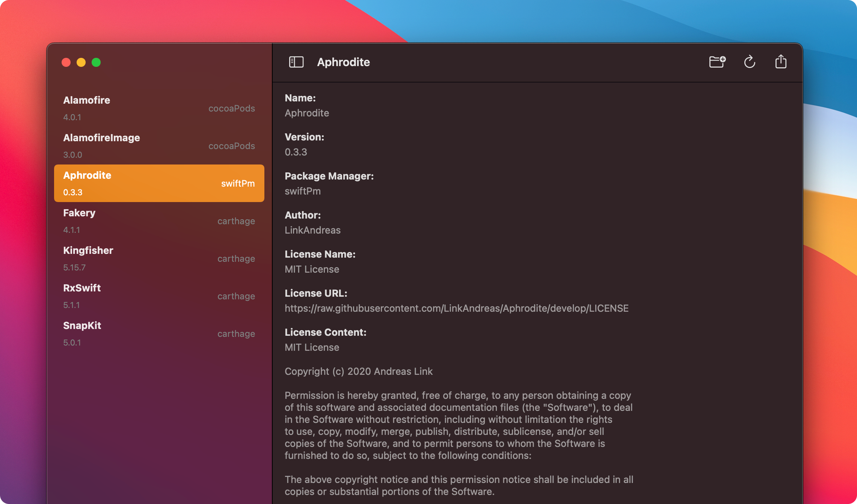Toggle the sidebar visibility icon
Image resolution: width=857 pixels, height=504 pixels.
[296, 62]
